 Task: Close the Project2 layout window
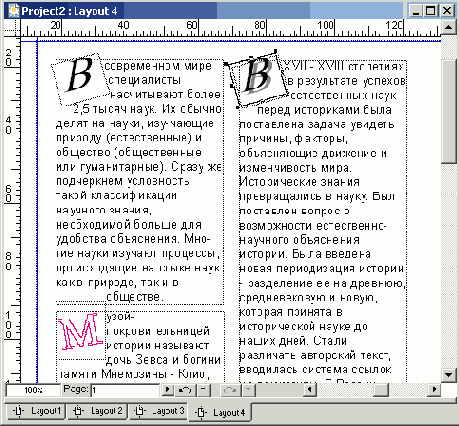click(x=447, y=11)
